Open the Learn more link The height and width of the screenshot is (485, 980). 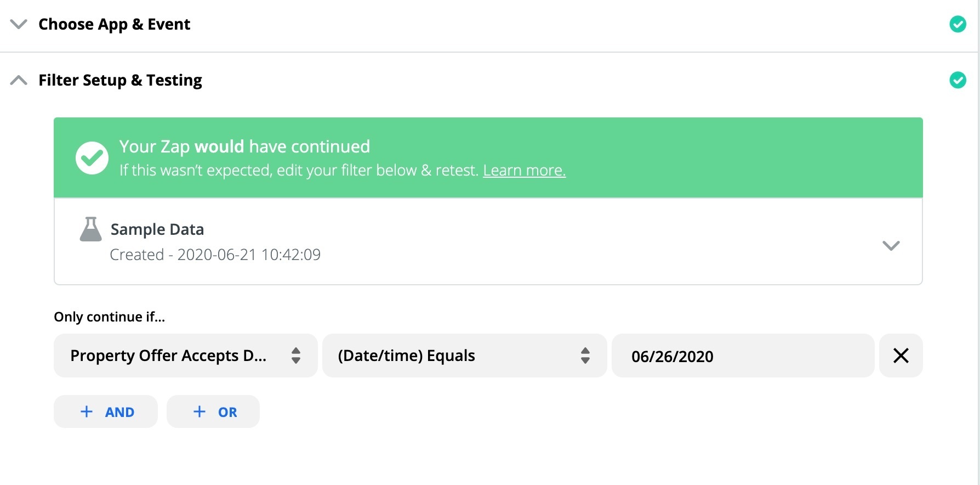524,170
